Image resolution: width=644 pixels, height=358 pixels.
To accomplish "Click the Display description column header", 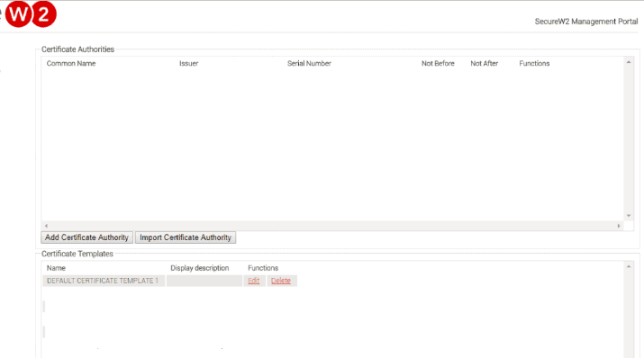I will coord(200,268).
